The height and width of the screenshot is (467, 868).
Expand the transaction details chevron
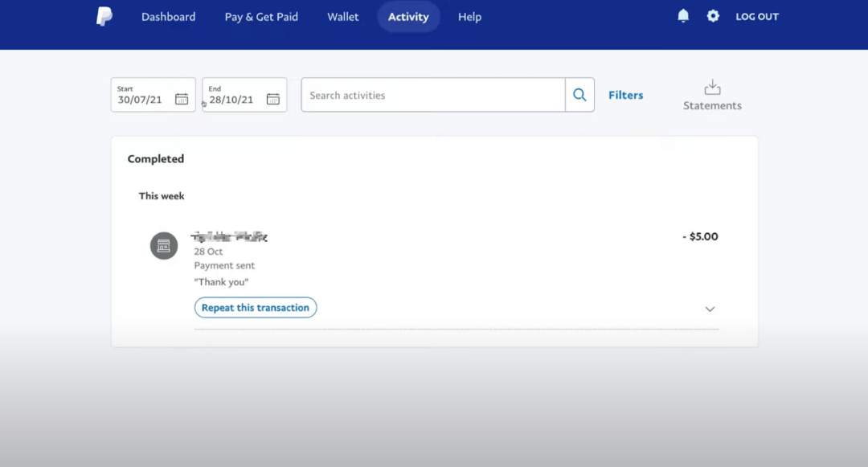710,308
